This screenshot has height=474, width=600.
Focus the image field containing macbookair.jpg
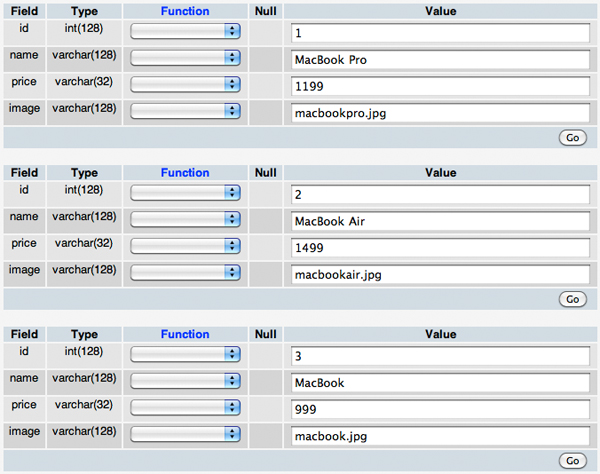(440, 275)
